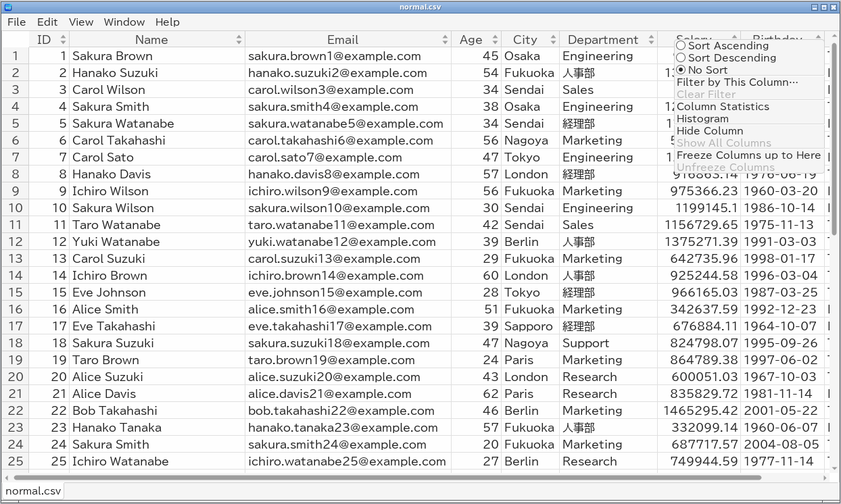Open the View menu
The image size is (841, 504).
81,22
